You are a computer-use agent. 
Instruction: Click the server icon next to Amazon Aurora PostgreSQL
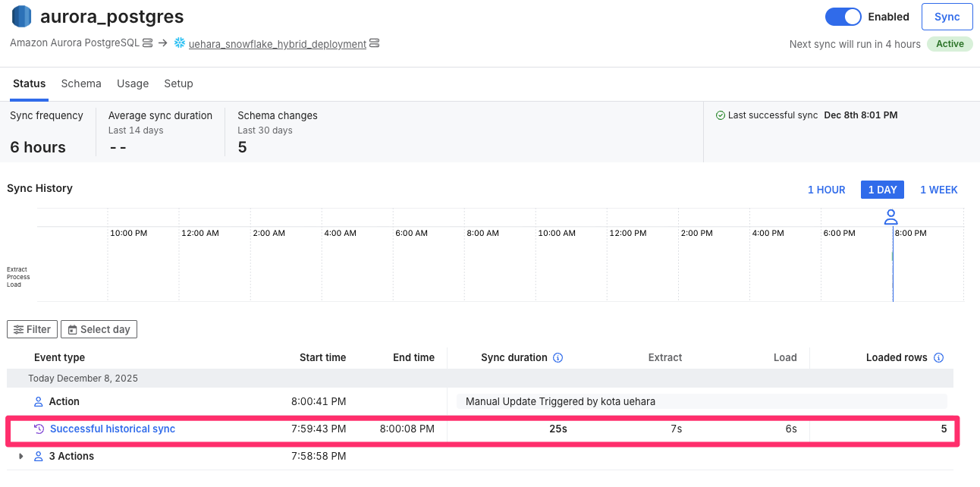pos(148,44)
